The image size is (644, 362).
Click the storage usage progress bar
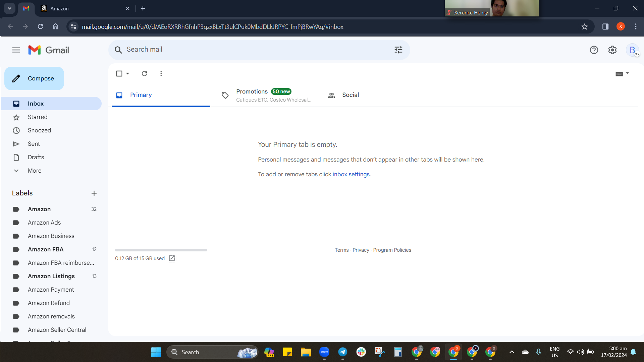coord(161,250)
